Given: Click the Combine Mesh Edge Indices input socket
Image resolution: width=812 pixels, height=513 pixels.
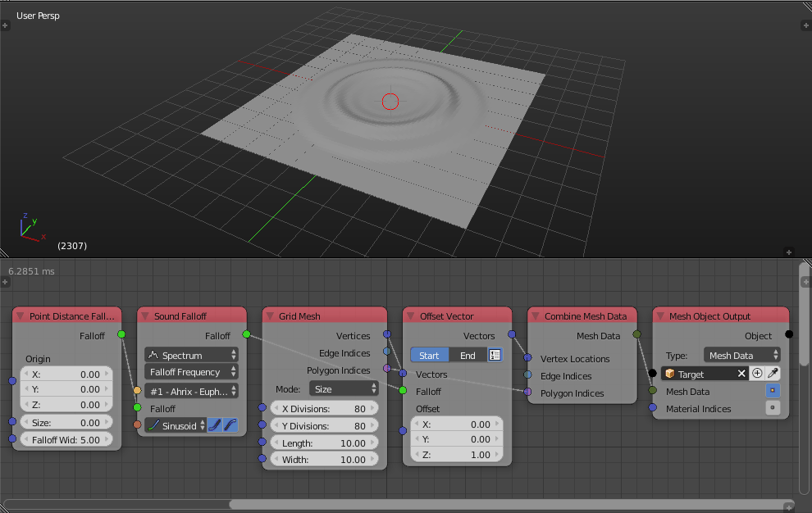Looking at the screenshot, I should tap(527, 375).
